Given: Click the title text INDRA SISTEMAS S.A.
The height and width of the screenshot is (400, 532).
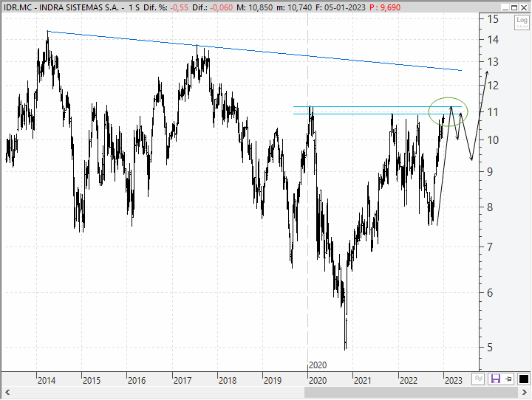Looking at the screenshot, I should click(79, 7).
